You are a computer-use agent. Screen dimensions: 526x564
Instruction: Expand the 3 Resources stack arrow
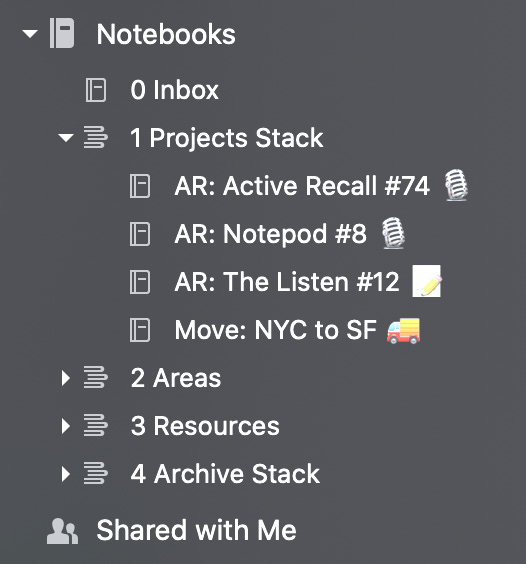click(x=65, y=426)
